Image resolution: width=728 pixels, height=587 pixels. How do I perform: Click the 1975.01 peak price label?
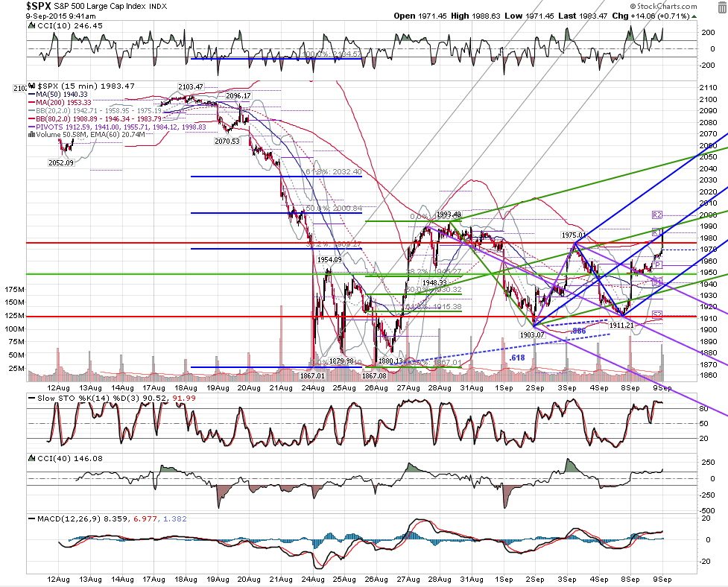click(x=575, y=235)
